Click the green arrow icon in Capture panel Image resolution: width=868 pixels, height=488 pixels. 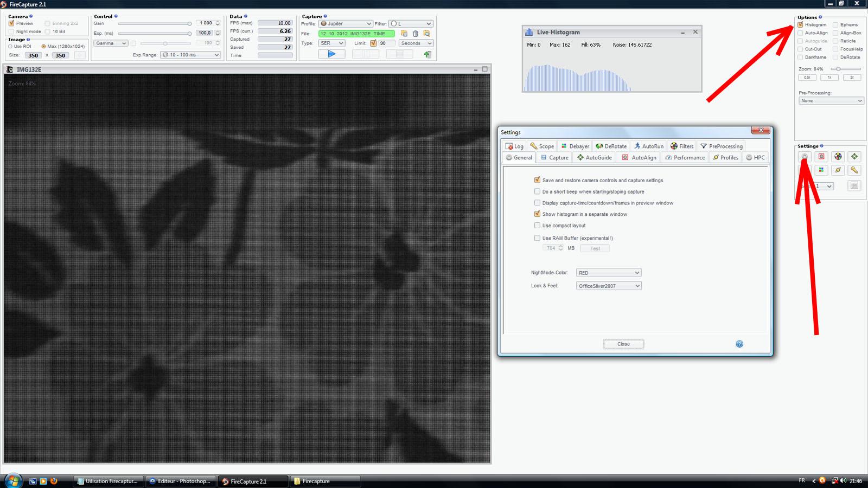(427, 54)
